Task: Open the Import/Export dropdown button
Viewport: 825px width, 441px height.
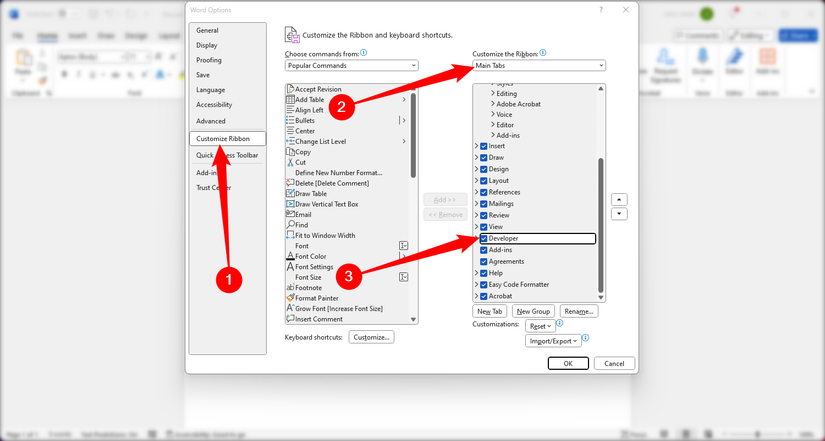Action: [553, 341]
